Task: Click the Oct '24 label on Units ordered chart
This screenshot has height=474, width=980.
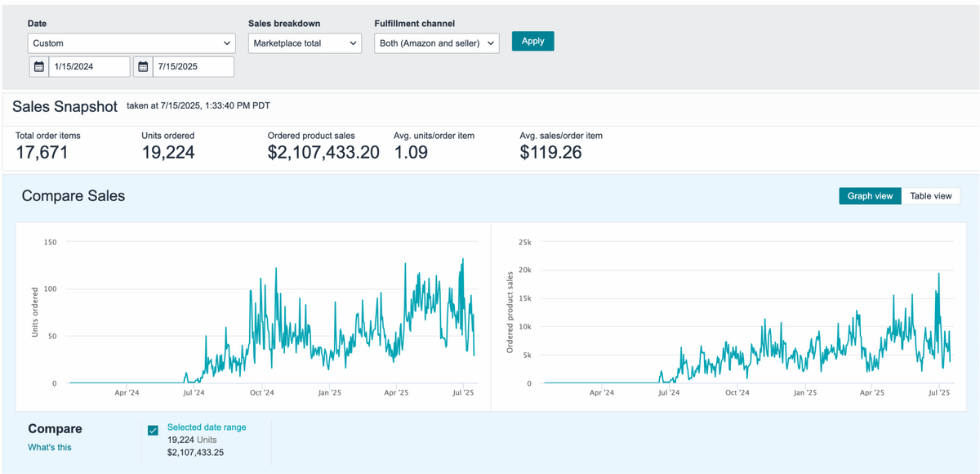Action: click(x=261, y=393)
